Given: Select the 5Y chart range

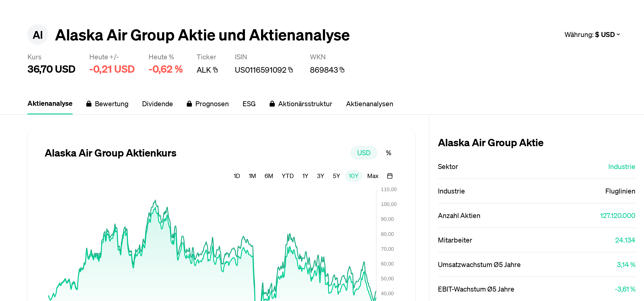Looking at the screenshot, I should click(337, 176).
